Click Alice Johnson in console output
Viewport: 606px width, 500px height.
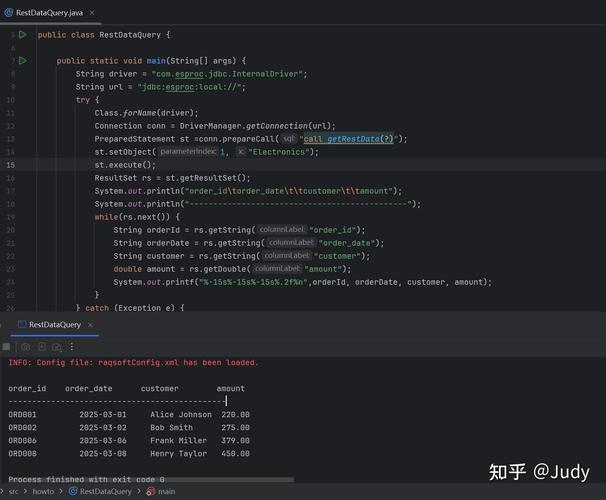click(181, 414)
